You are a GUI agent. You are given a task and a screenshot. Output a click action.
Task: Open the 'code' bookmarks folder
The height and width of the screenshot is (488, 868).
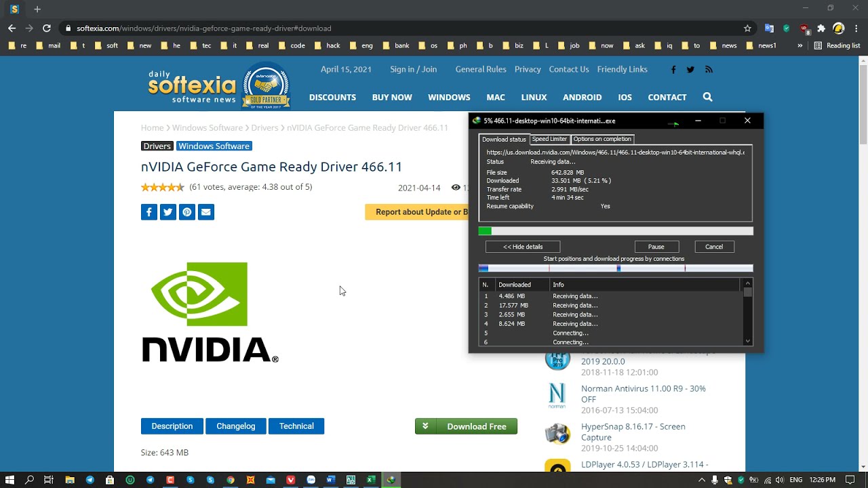pyautogui.click(x=292, y=45)
